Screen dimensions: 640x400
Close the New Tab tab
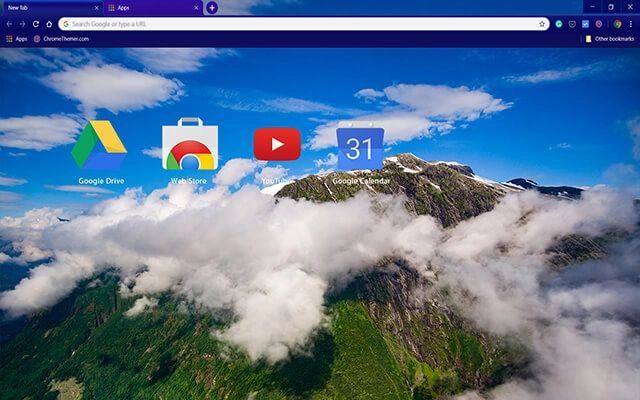tap(97, 8)
